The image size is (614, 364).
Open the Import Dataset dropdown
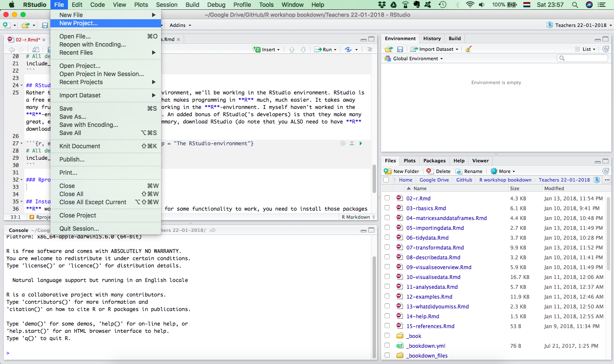434,49
